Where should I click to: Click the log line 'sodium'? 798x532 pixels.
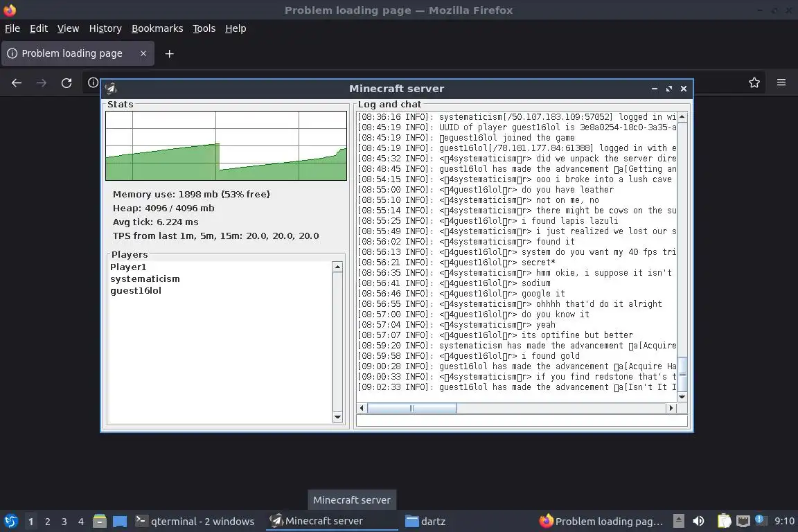454,283
